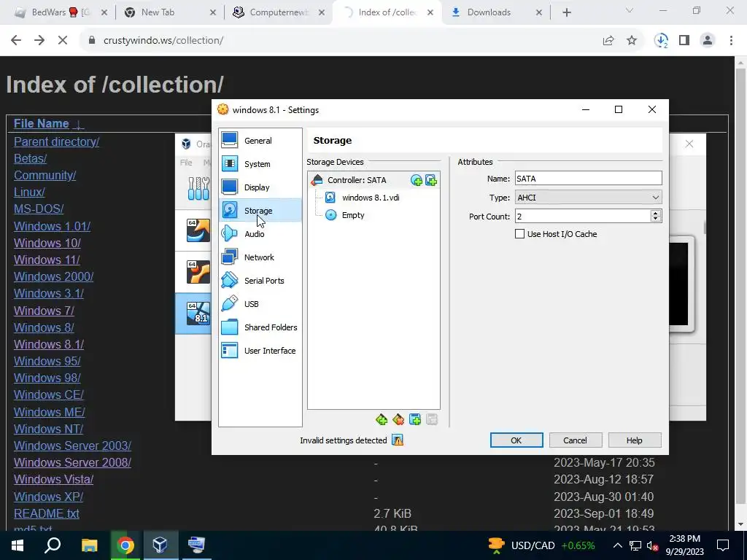747x560 pixels.
Task: Open the Windows Server 2008/ link
Action: tap(72, 462)
